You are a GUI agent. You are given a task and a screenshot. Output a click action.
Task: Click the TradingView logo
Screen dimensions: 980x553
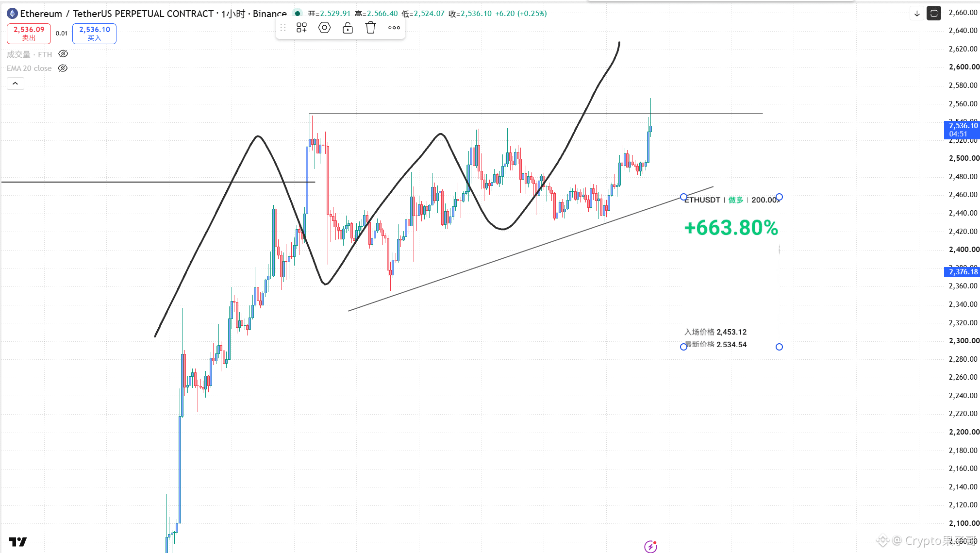17,541
